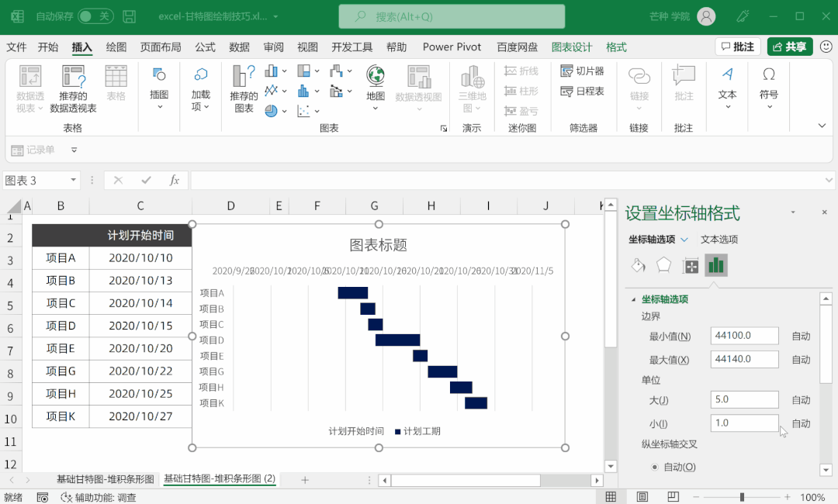Switch to 文本选项 in format pane
This screenshot has height=504, width=838.
tap(719, 240)
